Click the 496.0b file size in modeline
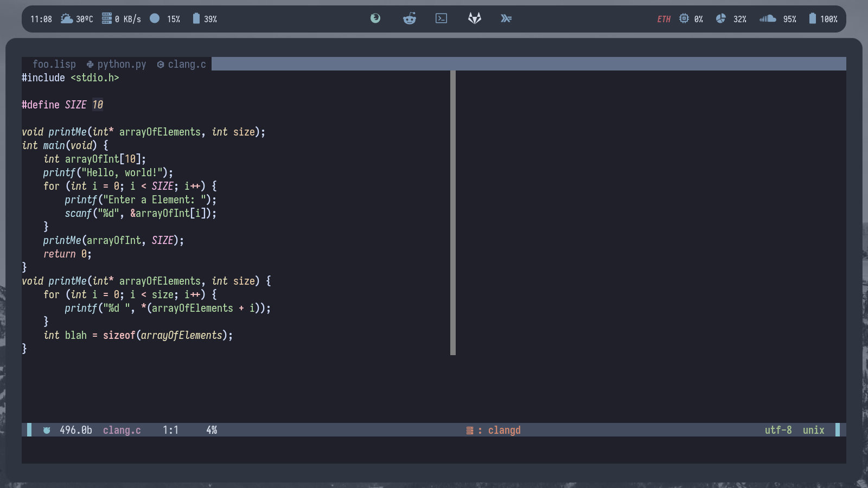The height and width of the screenshot is (488, 868). pyautogui.click(x=76, y=430)
